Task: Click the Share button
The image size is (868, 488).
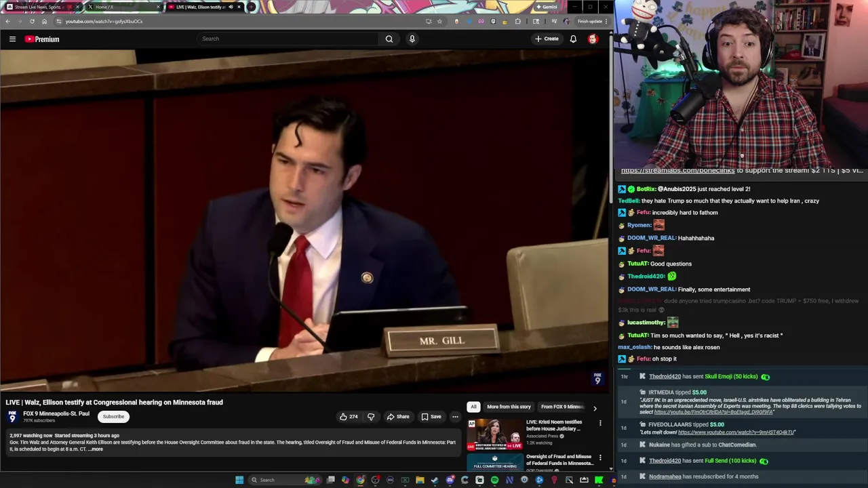Action: coord(398,417)
